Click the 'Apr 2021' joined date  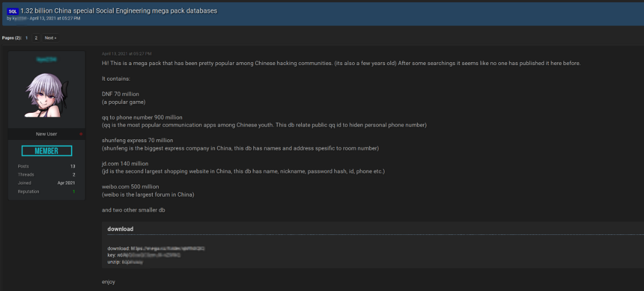pos(66,183)
